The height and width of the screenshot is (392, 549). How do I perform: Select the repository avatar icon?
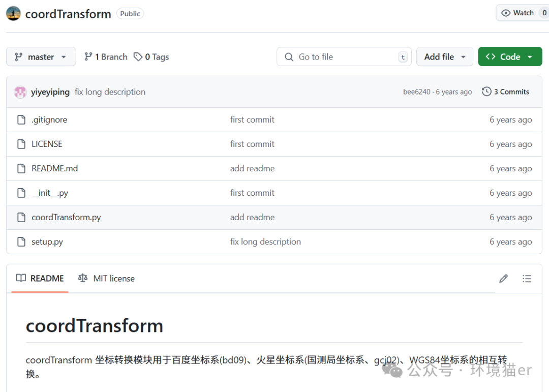click(x=13, y=13)
